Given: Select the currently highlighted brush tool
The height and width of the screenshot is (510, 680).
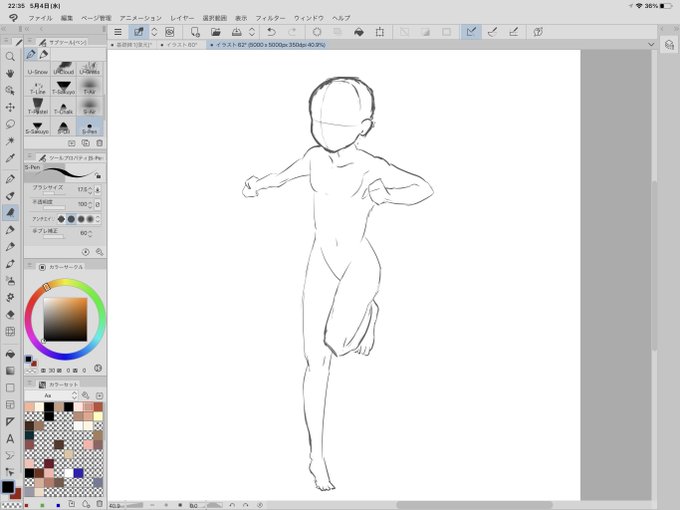Looking at the screenshot, I should [10, 212].
